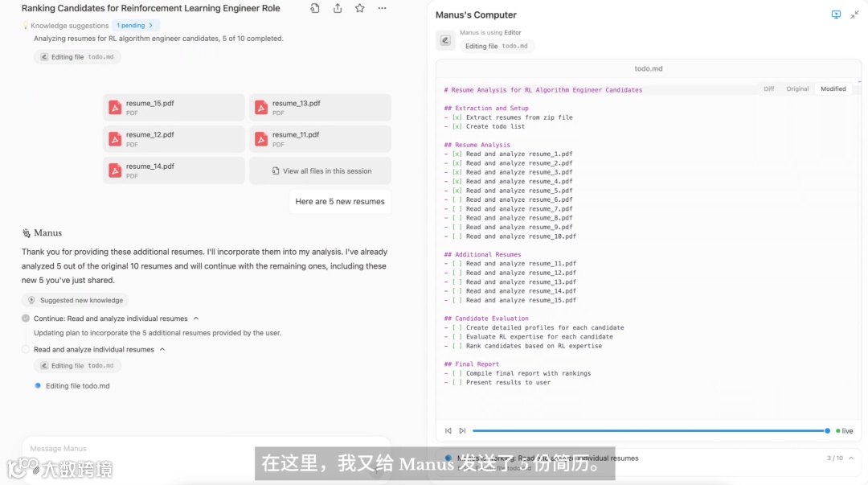Screen dimensions: 868x485
Task: Open the more options ellipsis menu
Action: pyautogui.click(x=382, y=8)
